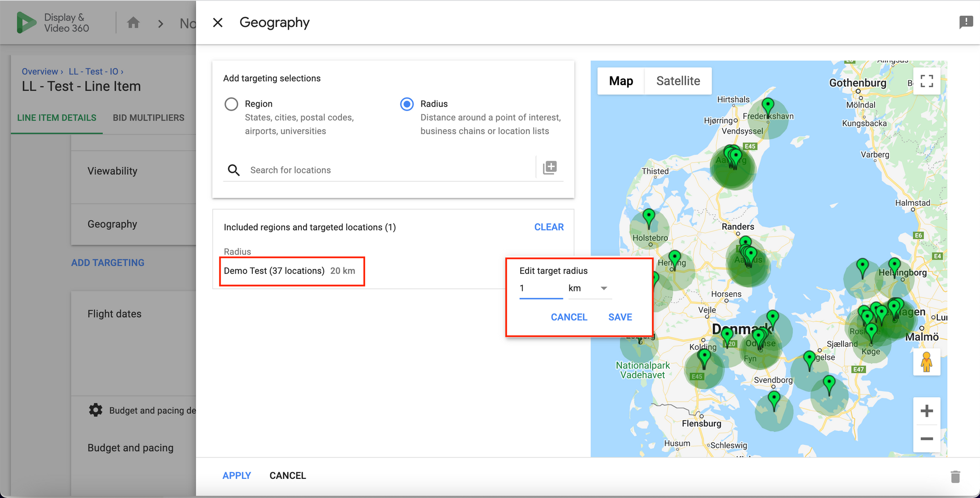Click the 20 km radius value
Screen dimensions: 980x498
343,271
